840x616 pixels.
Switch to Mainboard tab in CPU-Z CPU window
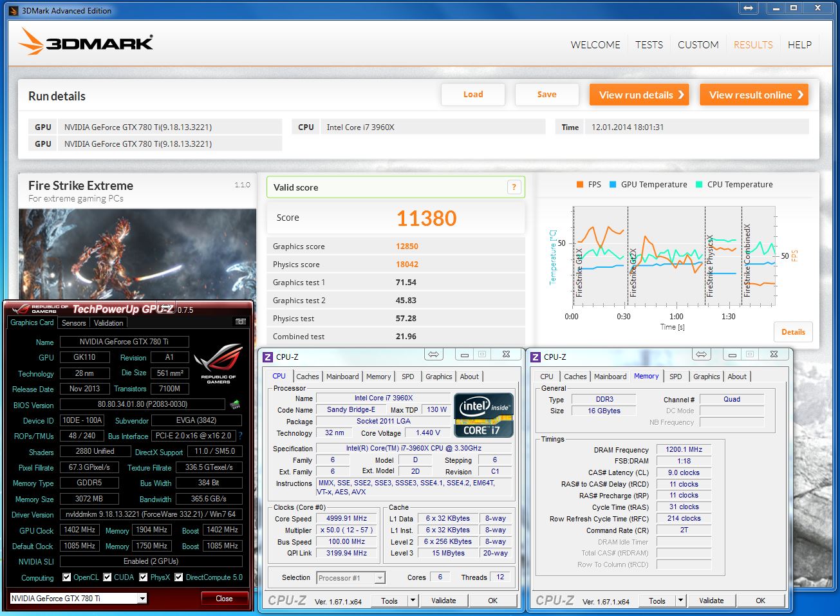(342, 377)
